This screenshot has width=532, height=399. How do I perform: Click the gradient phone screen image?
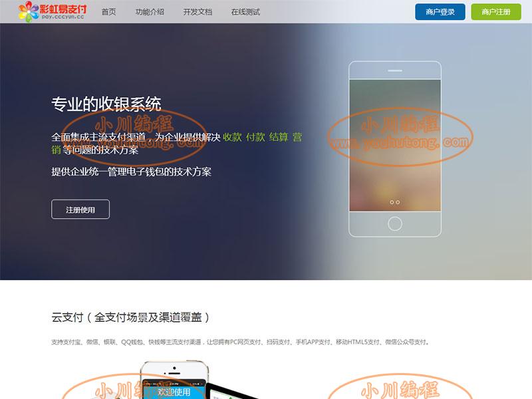pyautogui.click(x=395, y=145)
